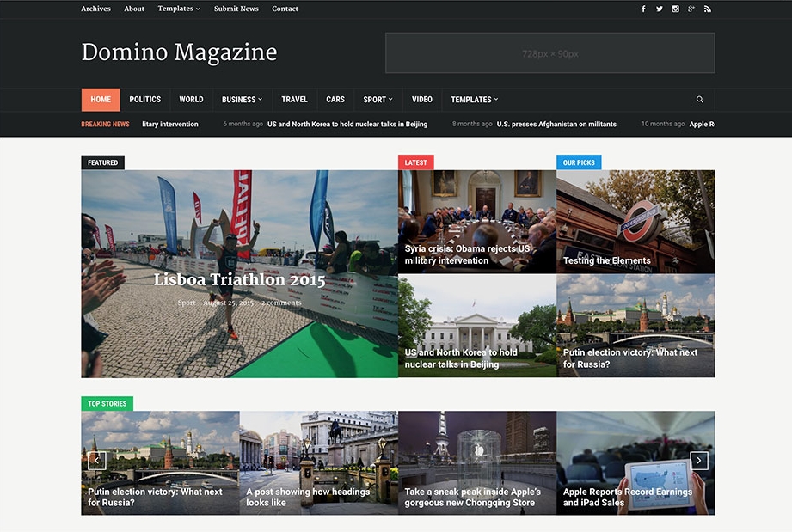Click the Submit News link
Image resolution: width=792 pixels, height=532 pixels.
236,9
